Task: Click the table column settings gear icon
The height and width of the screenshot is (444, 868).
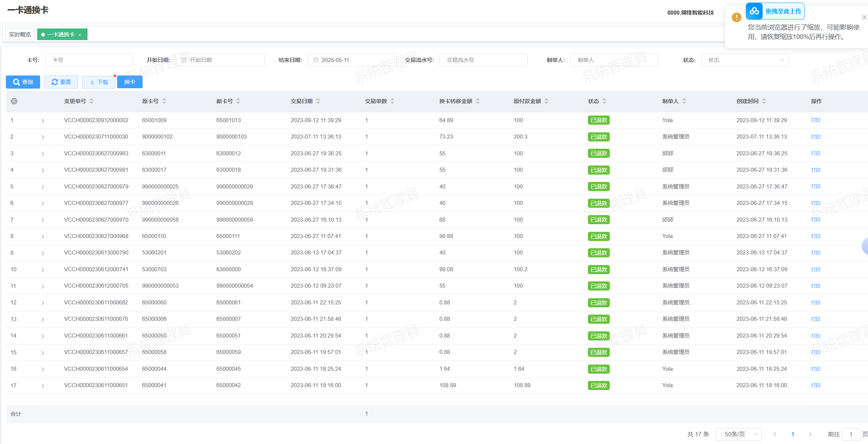Action: 14,101
